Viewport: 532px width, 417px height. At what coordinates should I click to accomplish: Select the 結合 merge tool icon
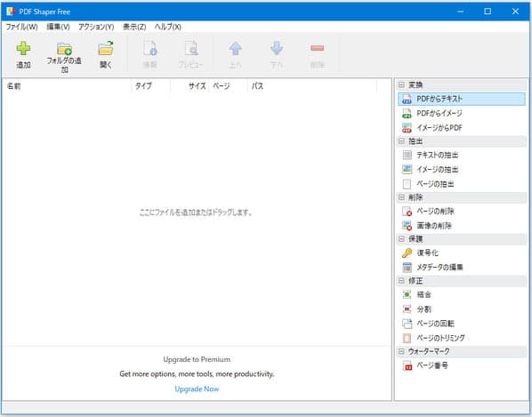pos(407,294)
